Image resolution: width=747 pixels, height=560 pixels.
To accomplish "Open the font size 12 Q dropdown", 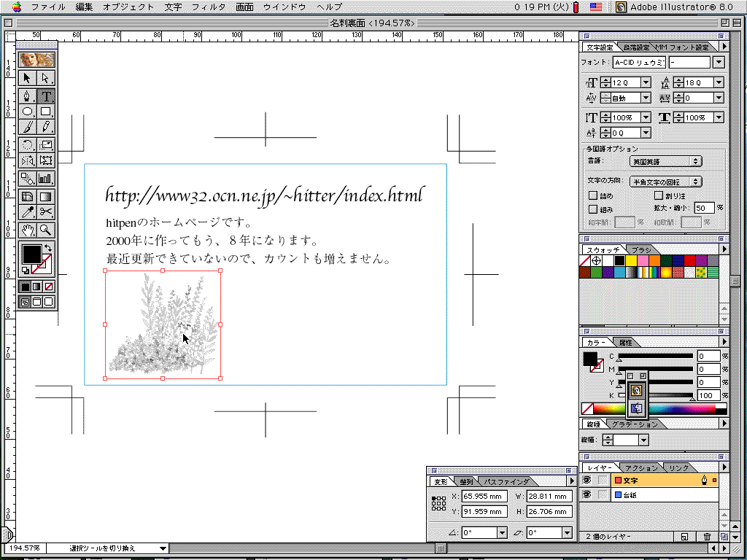I will [x=646, y=82].
